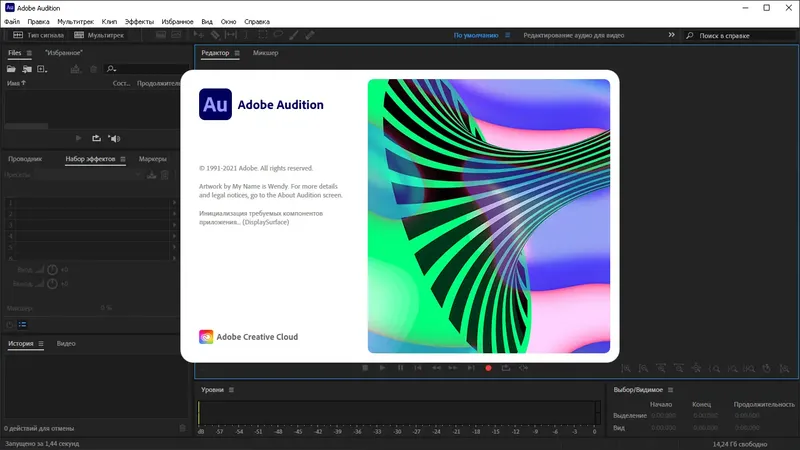Click the Поиск в справке search field
Viewport: 800px width, 450px height.
pyautogui.click(x=740, y=36)
